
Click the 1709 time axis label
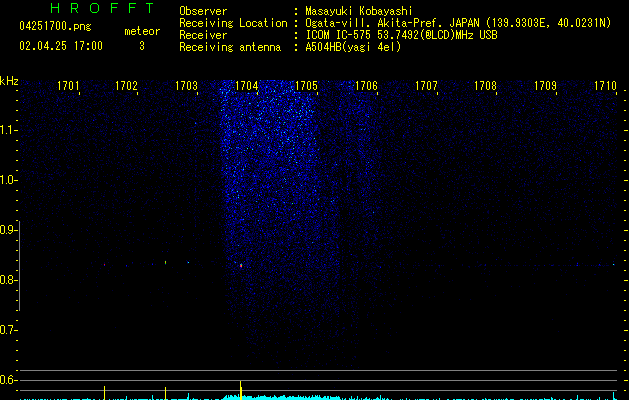546,86
